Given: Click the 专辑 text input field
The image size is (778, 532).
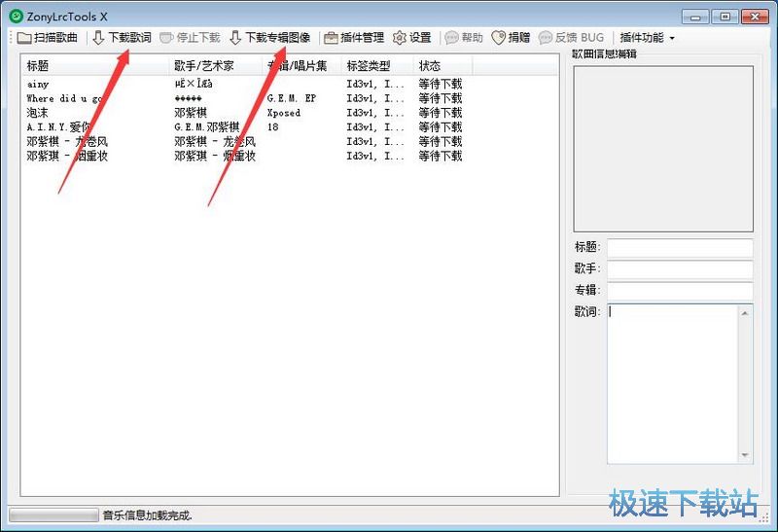Looking at the screenshot, I should (x=680, y=291).
